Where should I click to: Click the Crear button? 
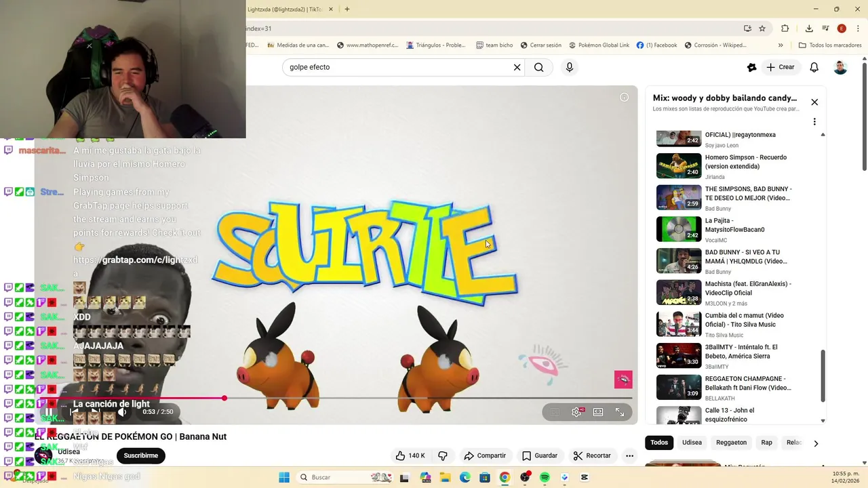(781, 67)
